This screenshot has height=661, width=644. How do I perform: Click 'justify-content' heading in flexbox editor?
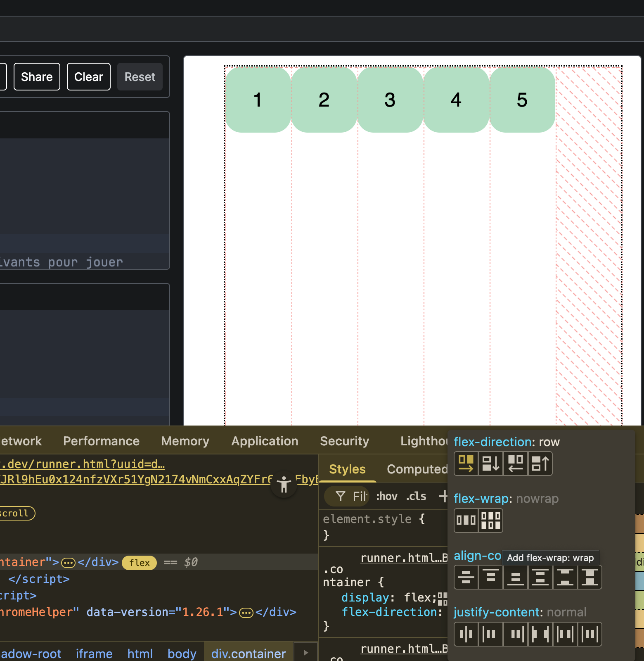497,612
